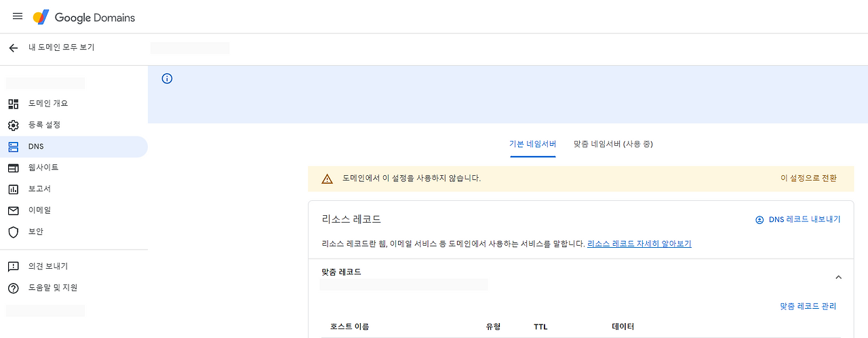Click the 도메인 개요 dashboard icon
The image size is (868, 338).
point(14,104)
